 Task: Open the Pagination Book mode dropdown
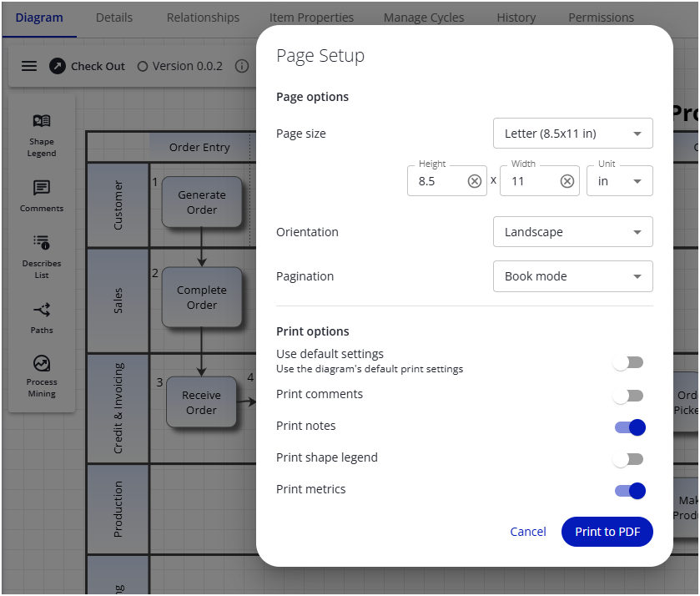(572, 276)
